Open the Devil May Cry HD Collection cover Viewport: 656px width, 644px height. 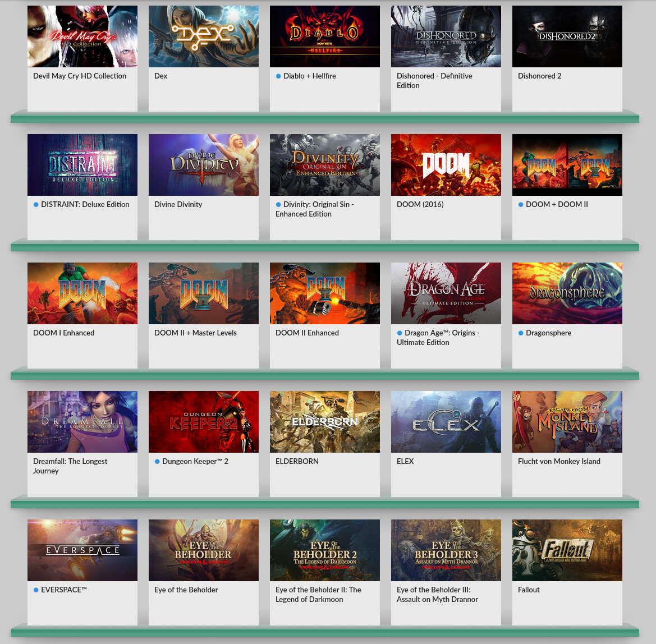coord(82,36)
